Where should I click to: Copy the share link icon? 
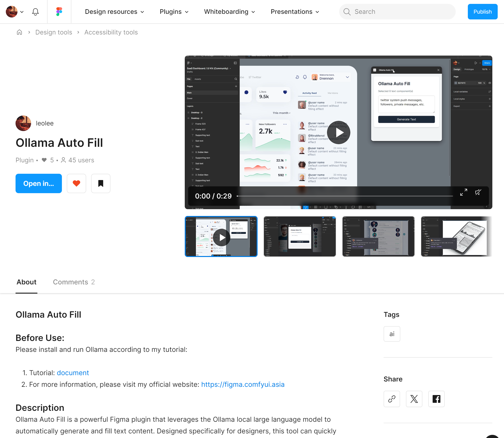[x=392, y=399]
